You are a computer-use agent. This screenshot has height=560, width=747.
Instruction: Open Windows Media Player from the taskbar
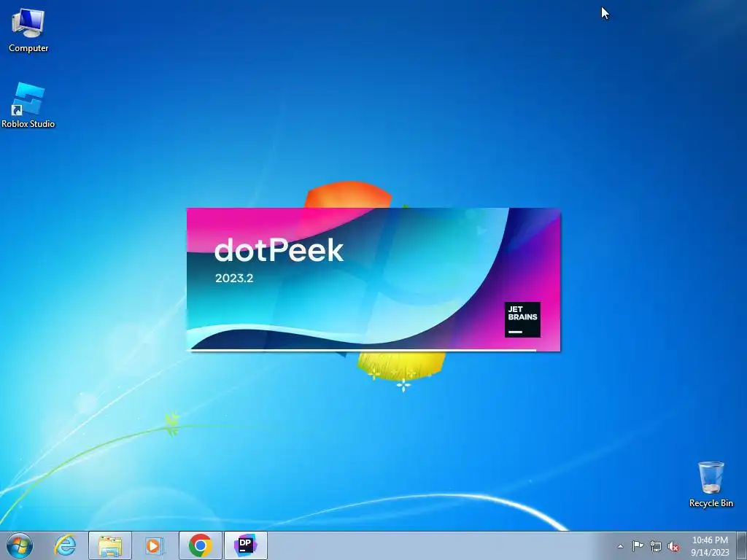click(155, 545)
